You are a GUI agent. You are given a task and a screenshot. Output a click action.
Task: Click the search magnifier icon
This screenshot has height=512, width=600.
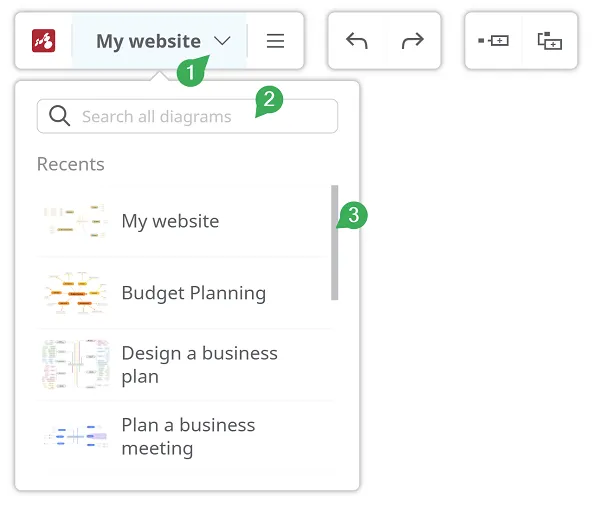59,116
